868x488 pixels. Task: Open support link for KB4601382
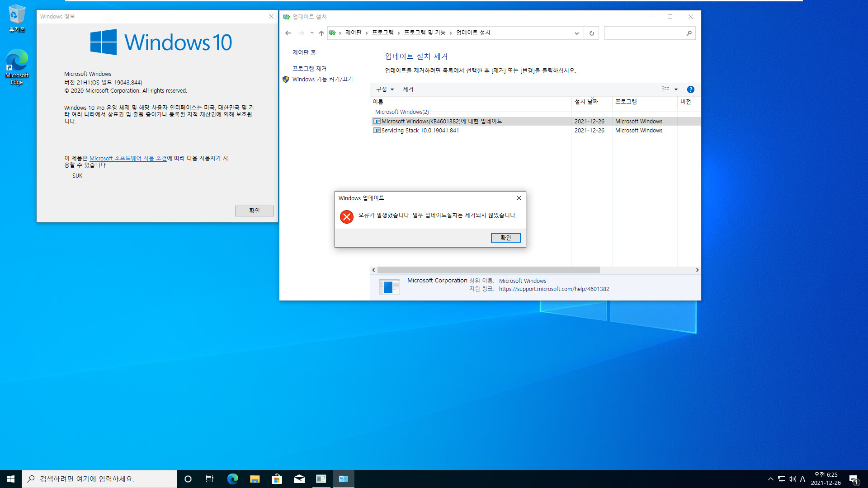[554, 289]
